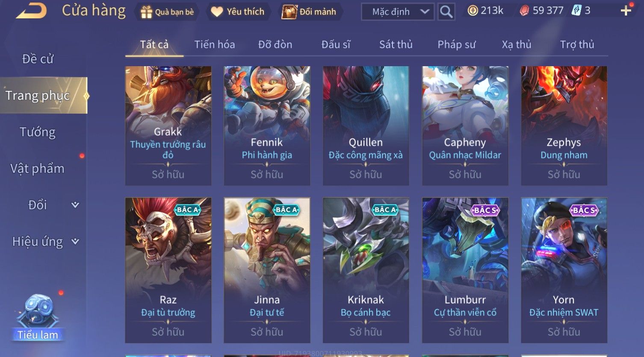Click the golden back arrow icon
The width and height of the screenshot is (644, 357).
31,11
